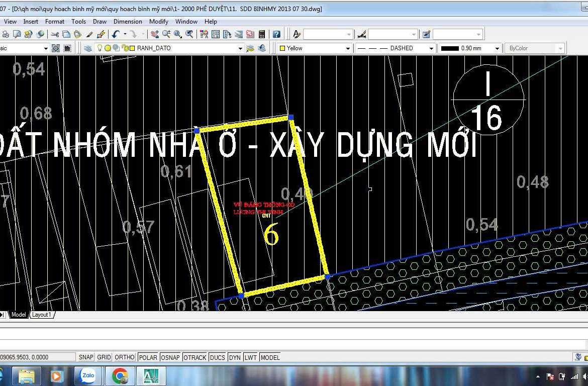Image resolution: width=588 pixels, height=386 pixels.
Task: Click the MODEL button in status bar
Action: pyautogui.click(x=270, y=357)
